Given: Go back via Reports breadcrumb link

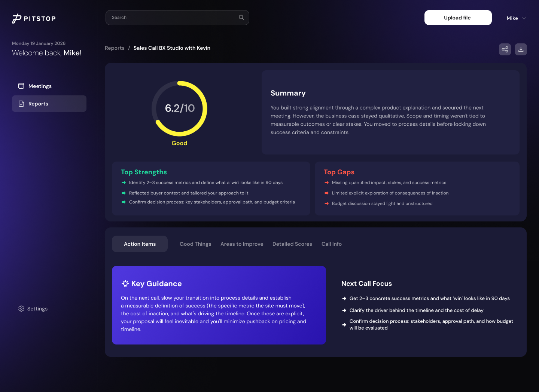Looking at the screenshot, I should click(115, 48).
